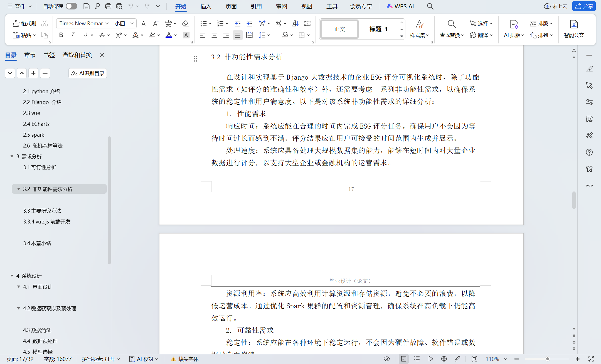This screenshot has height=364, width=601.
Task: Align text to the right
Action: click(x=226, y=35)
